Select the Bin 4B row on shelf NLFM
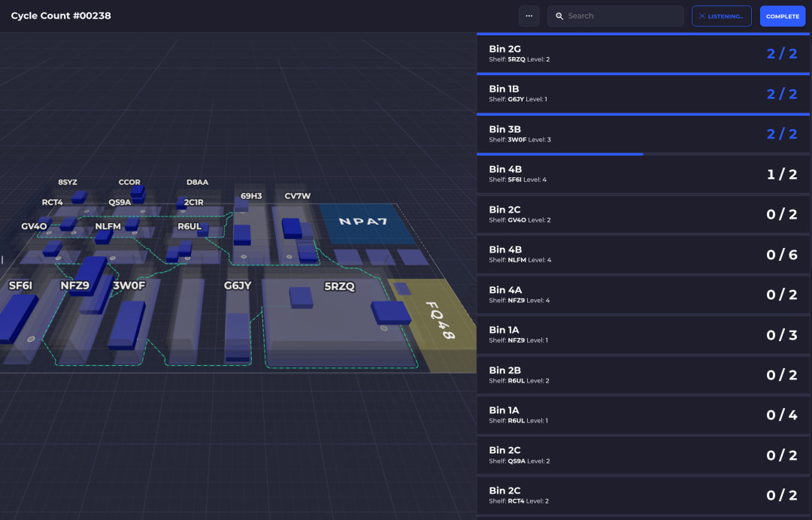The image size is (812, 520). (643, 254)
